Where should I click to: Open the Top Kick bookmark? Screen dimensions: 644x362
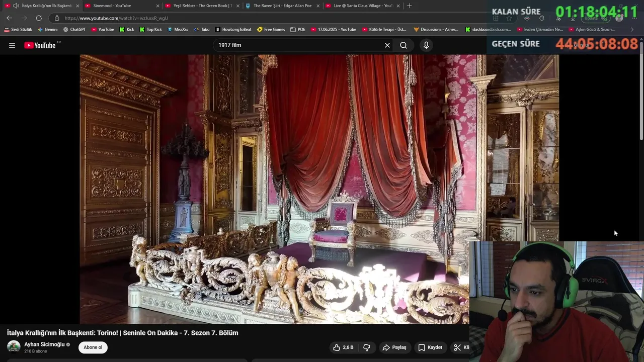click(x=151, y=29)
